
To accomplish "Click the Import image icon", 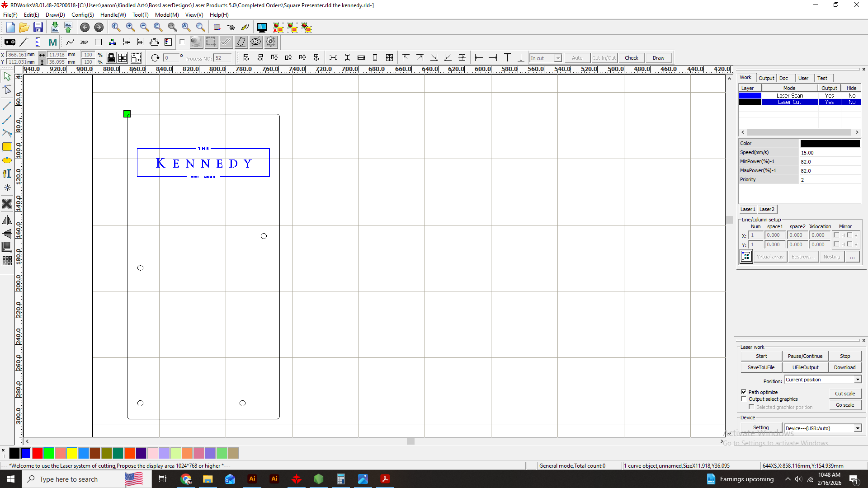I will (55, 28).
